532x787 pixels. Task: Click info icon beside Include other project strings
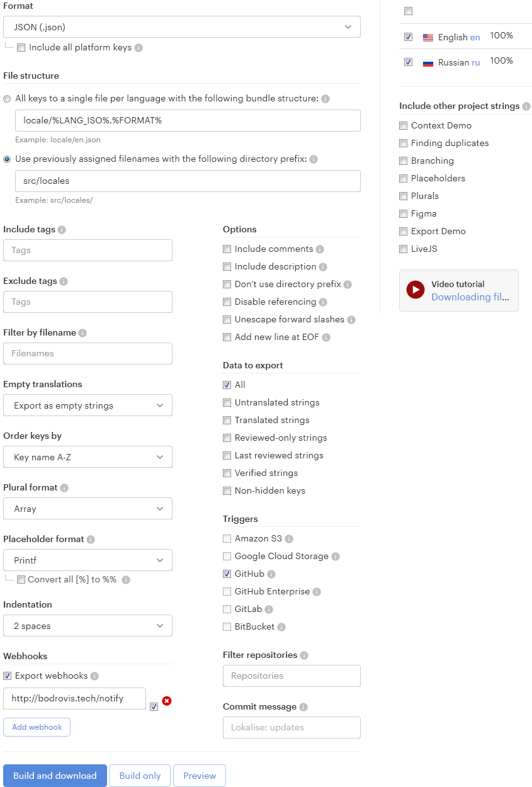526,106
